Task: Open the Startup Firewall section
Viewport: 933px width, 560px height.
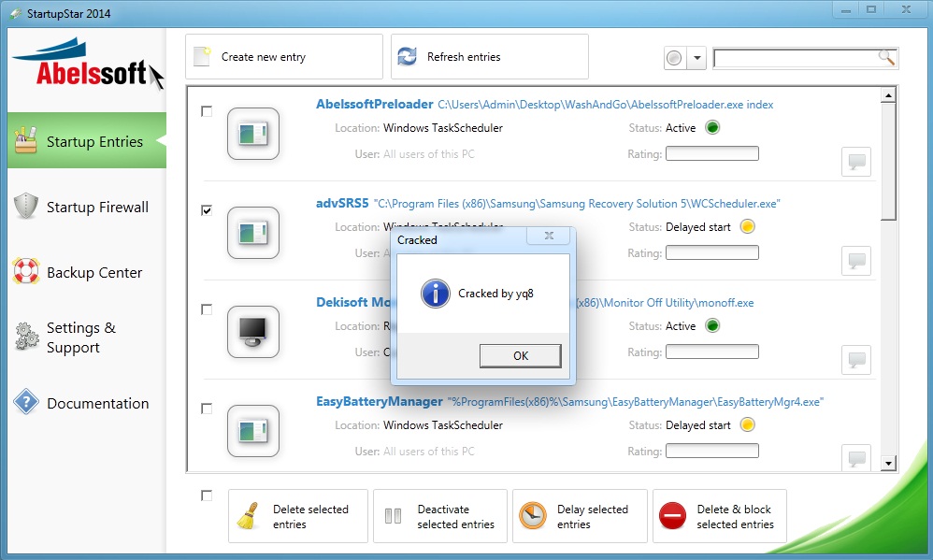Action: (87, 207)
